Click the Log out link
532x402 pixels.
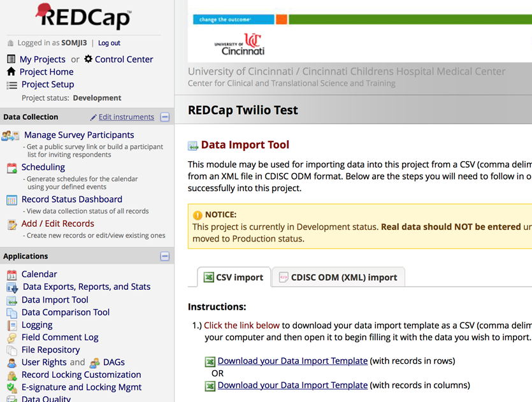(109, 43)
